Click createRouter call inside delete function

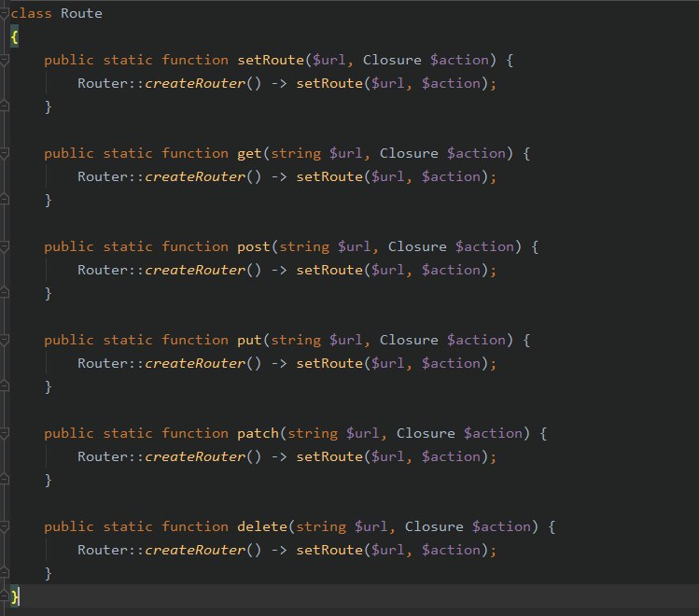pos(195,550)
